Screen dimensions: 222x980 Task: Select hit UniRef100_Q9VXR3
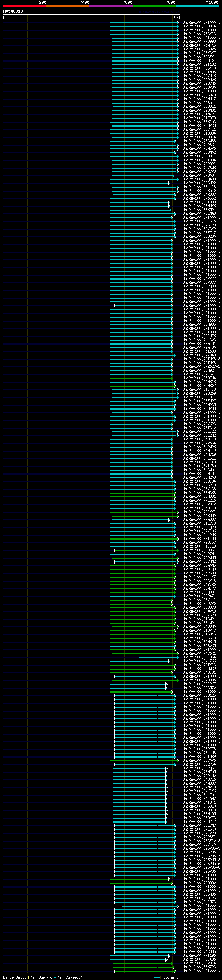pos(199,424)
